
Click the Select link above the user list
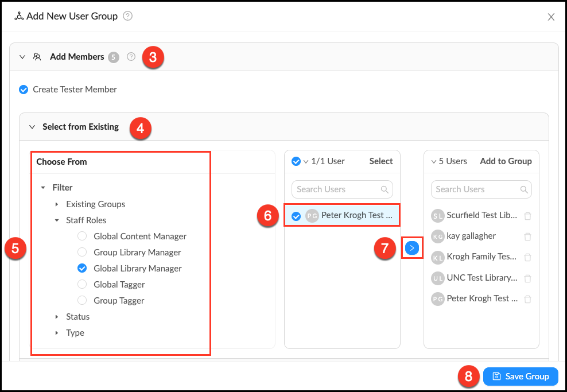click(x=380, y=161)
